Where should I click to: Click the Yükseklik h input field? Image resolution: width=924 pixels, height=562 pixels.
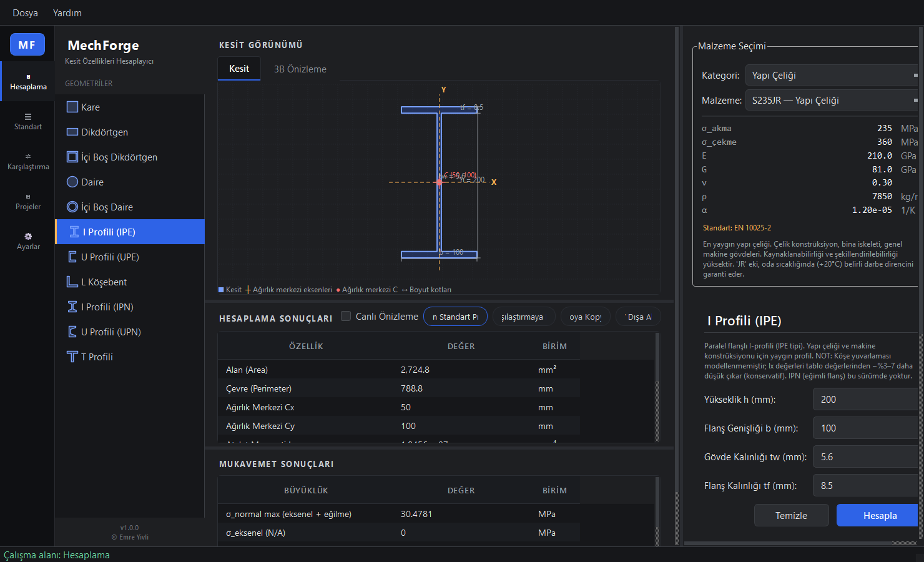point(865,399)
